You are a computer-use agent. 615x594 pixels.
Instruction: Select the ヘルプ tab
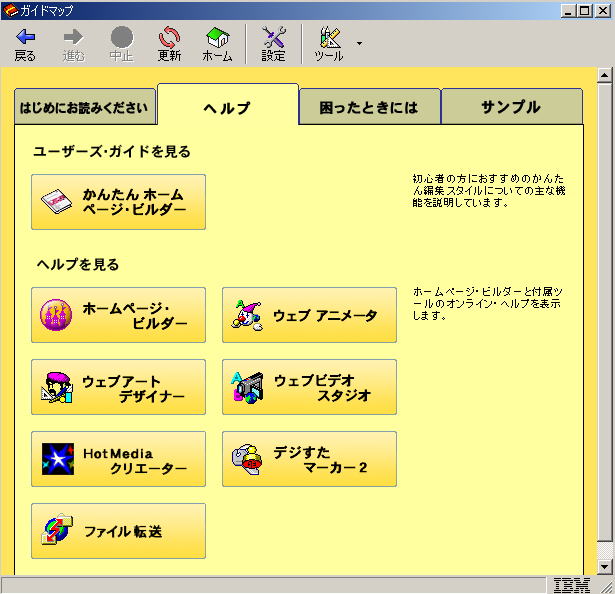coord(227,106)
